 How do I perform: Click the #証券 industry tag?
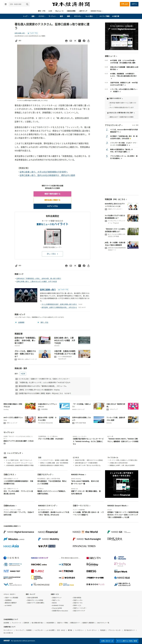tap(23, 374)
